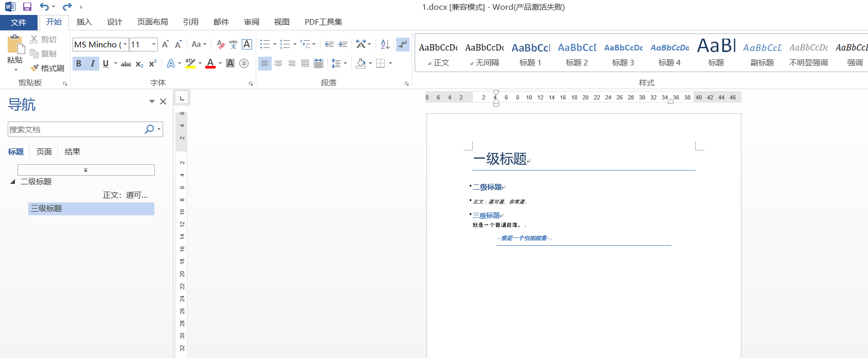
Task: Toggle bold formatting
Action: pos(79,63)
